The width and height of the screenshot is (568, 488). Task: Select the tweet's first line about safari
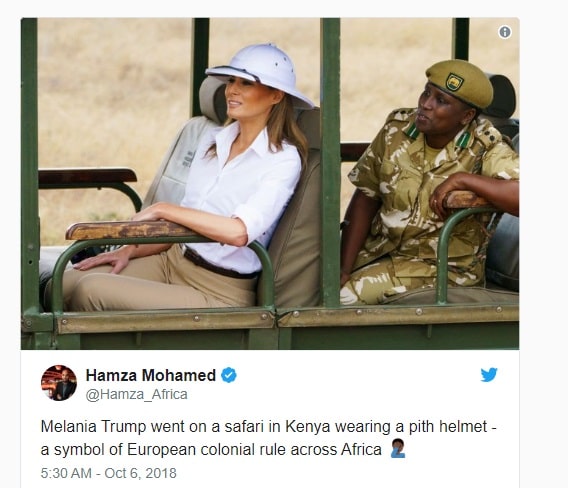click(268, 427)
